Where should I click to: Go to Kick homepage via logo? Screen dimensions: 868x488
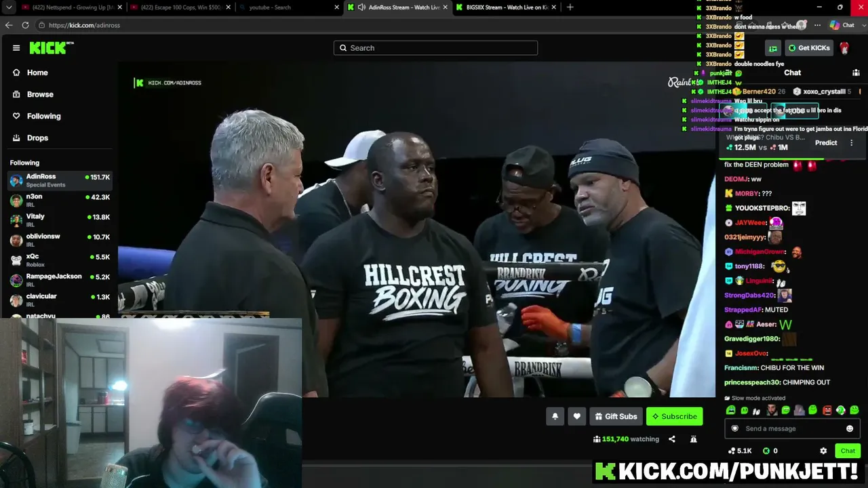tap(52, 48)
